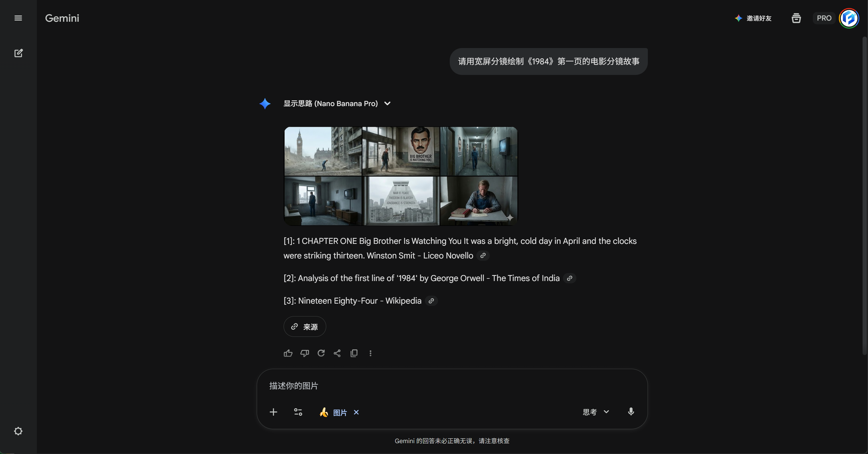Activate microphone voice input

point(631,411)
